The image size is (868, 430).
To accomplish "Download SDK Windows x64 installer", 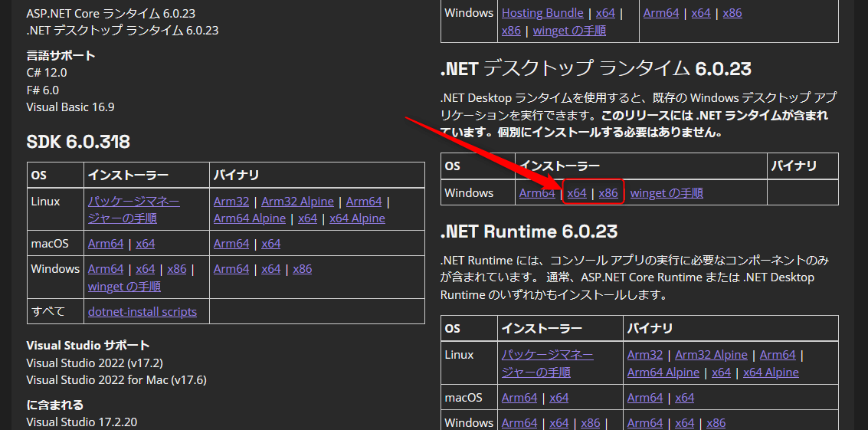I will coord(146,269).
